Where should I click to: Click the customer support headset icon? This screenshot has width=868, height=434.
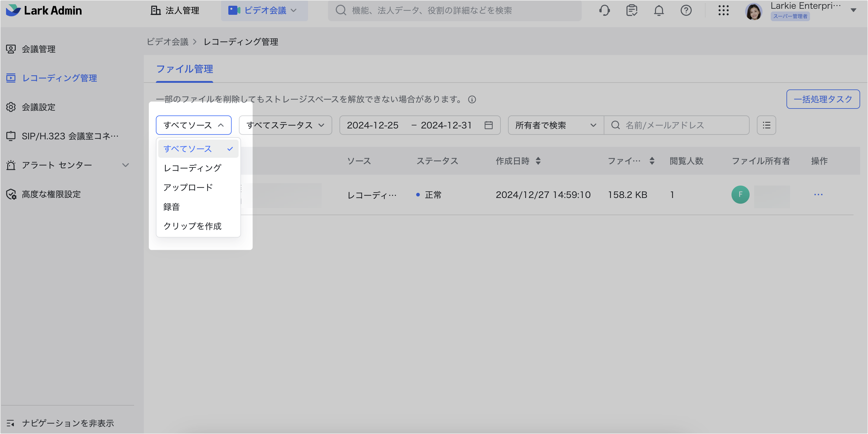pos(605,11)
